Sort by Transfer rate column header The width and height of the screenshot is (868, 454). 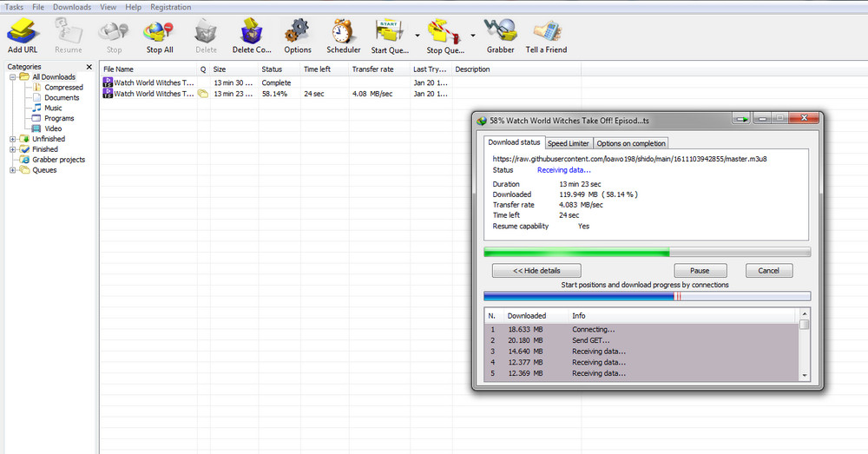click(379, 69)
